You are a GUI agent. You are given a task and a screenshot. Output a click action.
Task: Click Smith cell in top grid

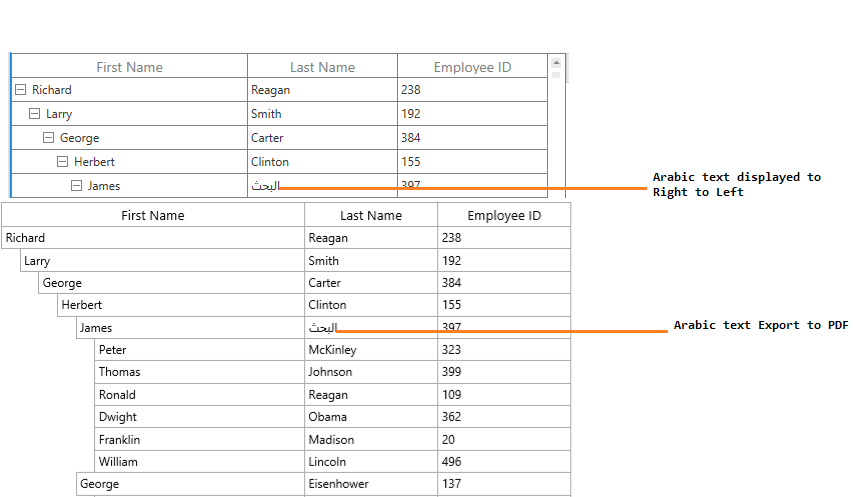322,114
